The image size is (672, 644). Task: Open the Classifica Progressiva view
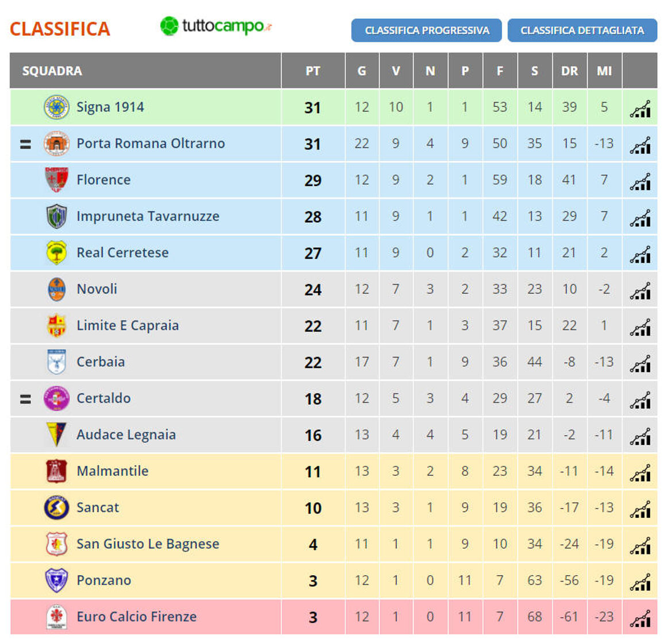pos(427,30)
